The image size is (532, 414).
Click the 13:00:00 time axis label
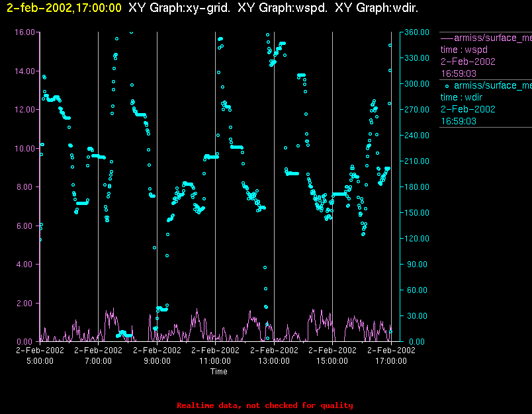[x=274, y=361]
